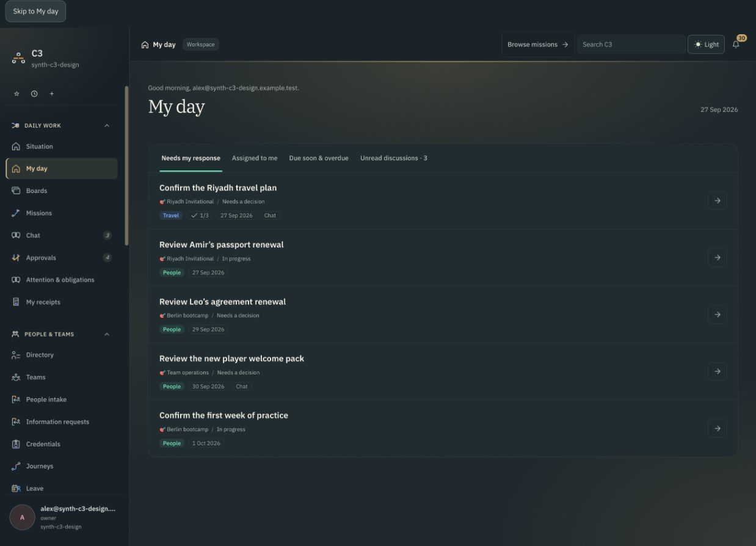Click the 29 Sep 2026 date chip

click(208, 330)
